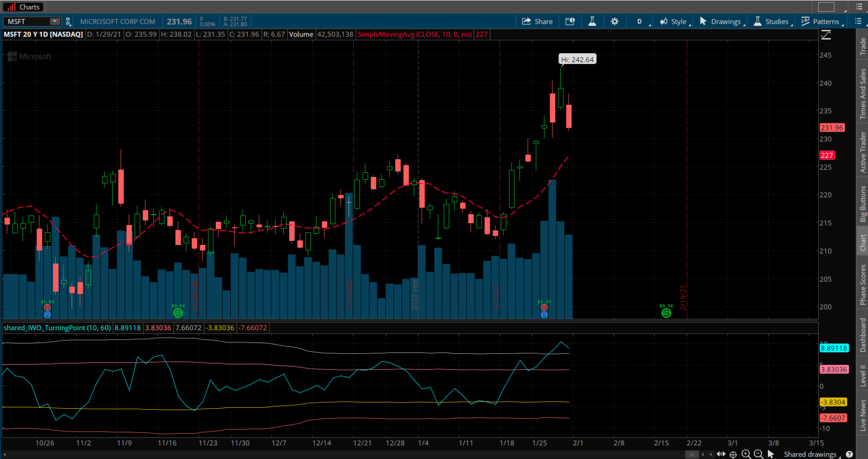
Task: Select the Chart sidebar tab
Action: [x=863, y=242]
